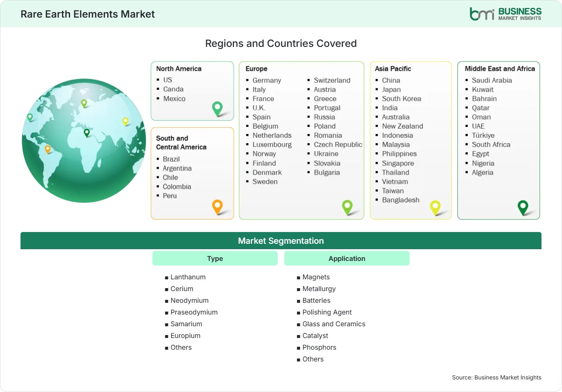This screenshot has height=392, width=562.
Task: Click Praseodymium under Type
Action: click(194, 312)
